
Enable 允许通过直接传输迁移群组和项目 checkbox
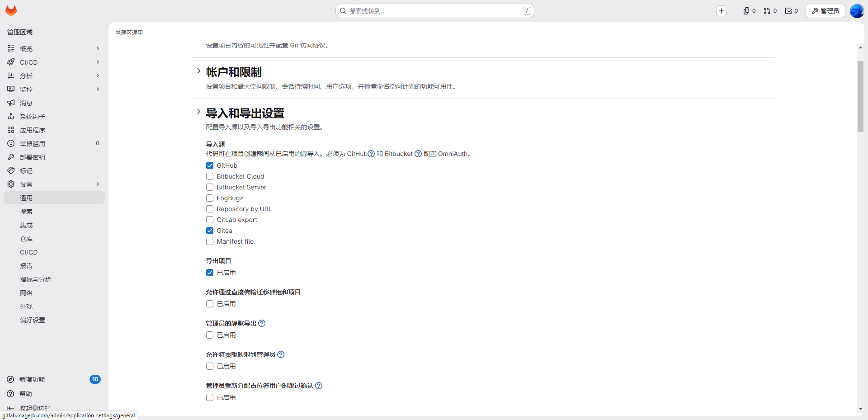point(210,304)
